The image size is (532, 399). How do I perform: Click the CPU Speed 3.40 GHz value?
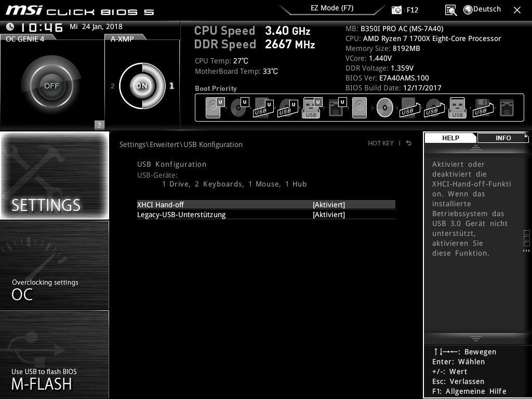pyautogui.click(x=288, y=31)
